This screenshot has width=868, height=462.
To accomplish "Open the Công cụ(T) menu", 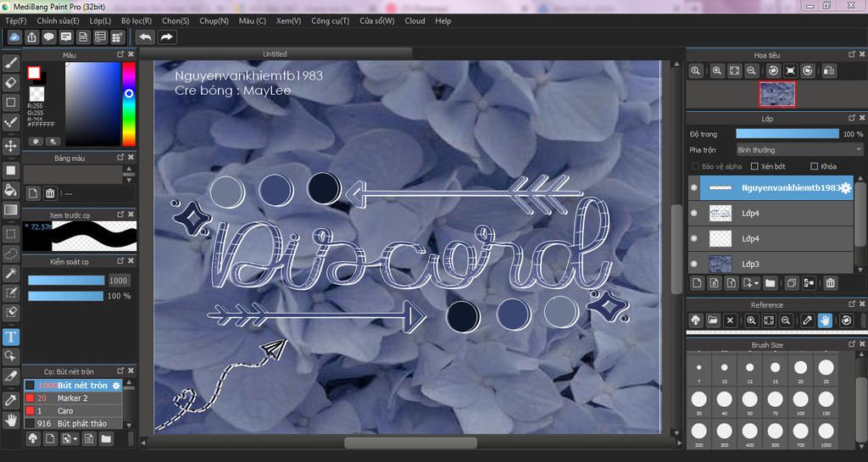I will [x=330, y=20].
